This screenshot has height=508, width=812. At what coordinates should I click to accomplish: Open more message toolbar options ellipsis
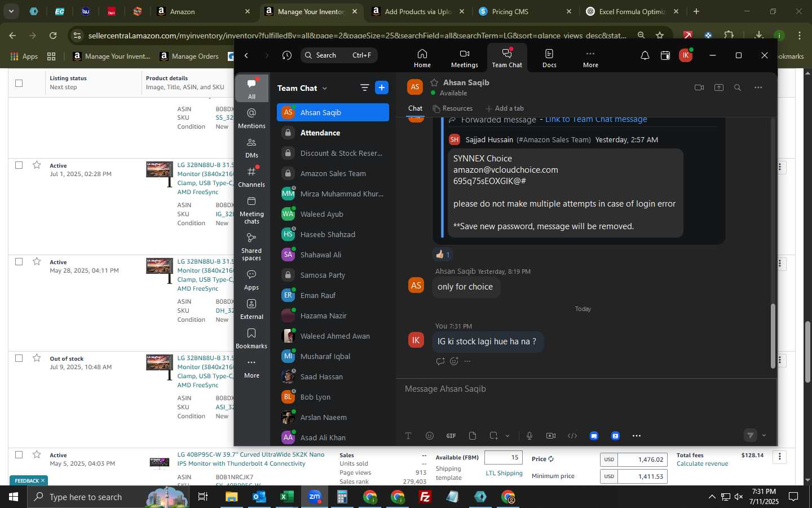(x=637, y=436)
